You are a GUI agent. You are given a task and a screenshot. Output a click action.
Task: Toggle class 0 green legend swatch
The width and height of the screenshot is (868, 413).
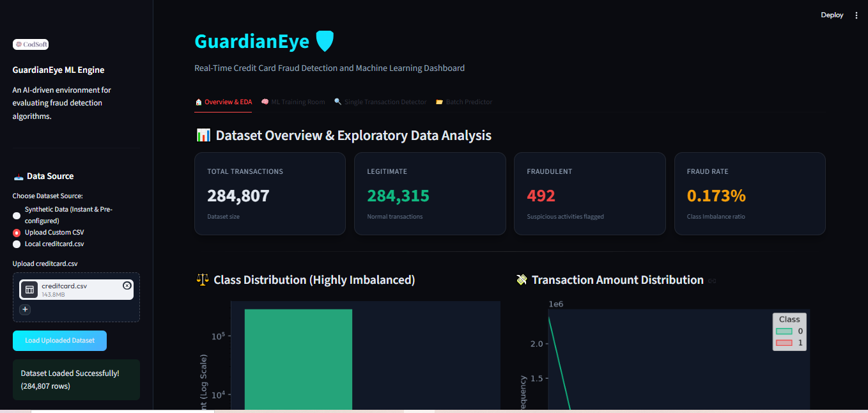click(784, 331)
